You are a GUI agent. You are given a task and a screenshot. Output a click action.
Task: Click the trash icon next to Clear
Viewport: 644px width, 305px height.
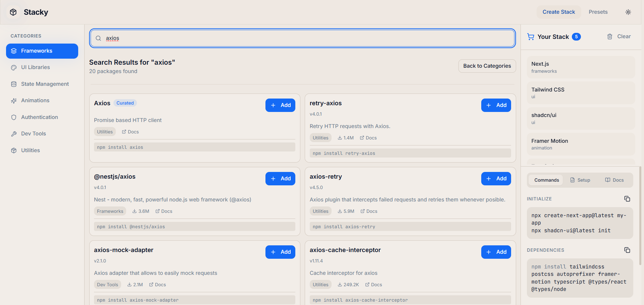610,37
